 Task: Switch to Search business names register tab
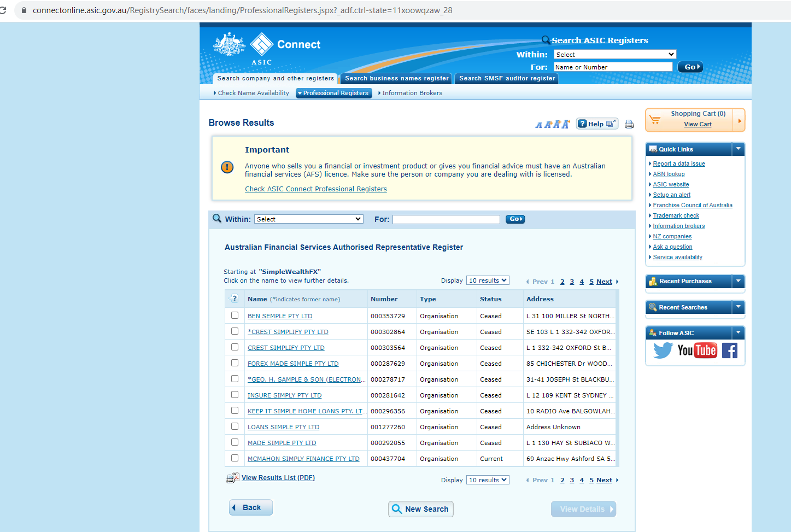[x=396, y=79]
